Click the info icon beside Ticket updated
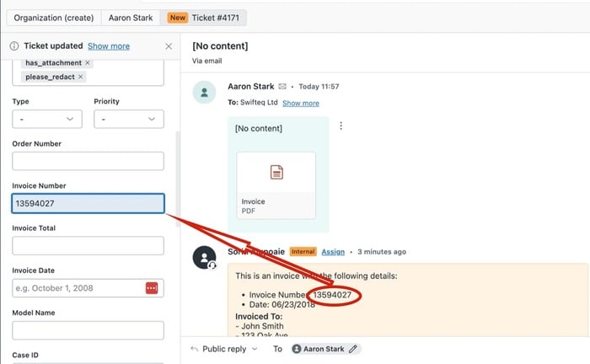 [14, 45]
